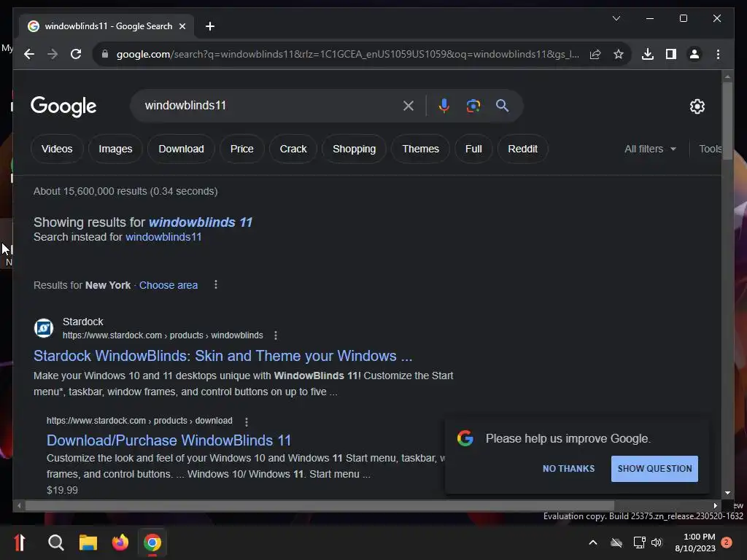
Task: Open Chrome three-dot menu
Action: pyautogui.click(x=718, y=54)
